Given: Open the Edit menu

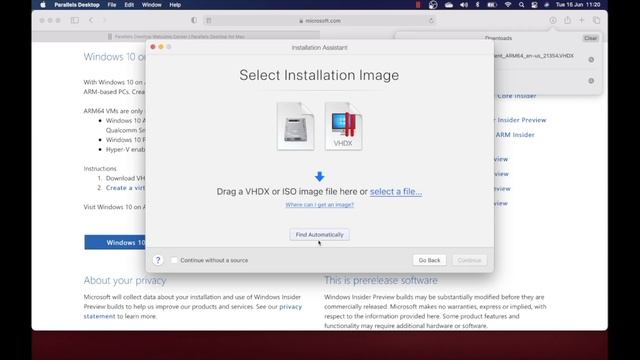Looking at the screenshot, I should 129,5.
